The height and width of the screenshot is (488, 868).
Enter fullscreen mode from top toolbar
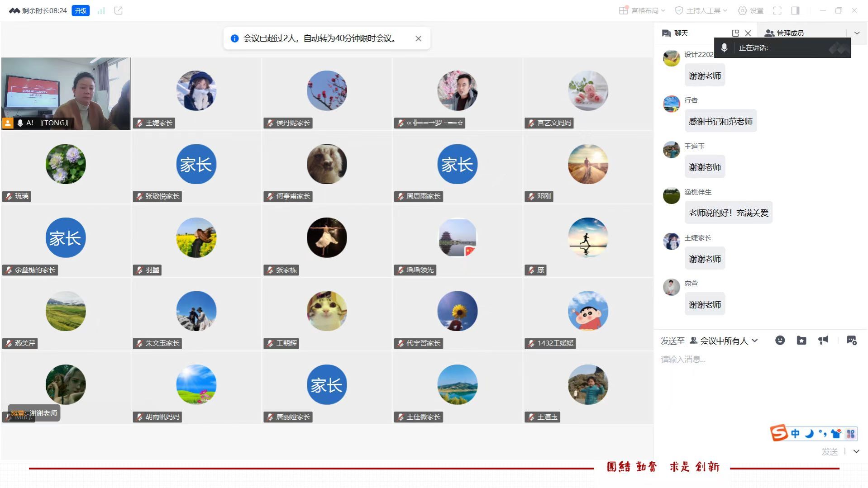(x=777, y=10)
